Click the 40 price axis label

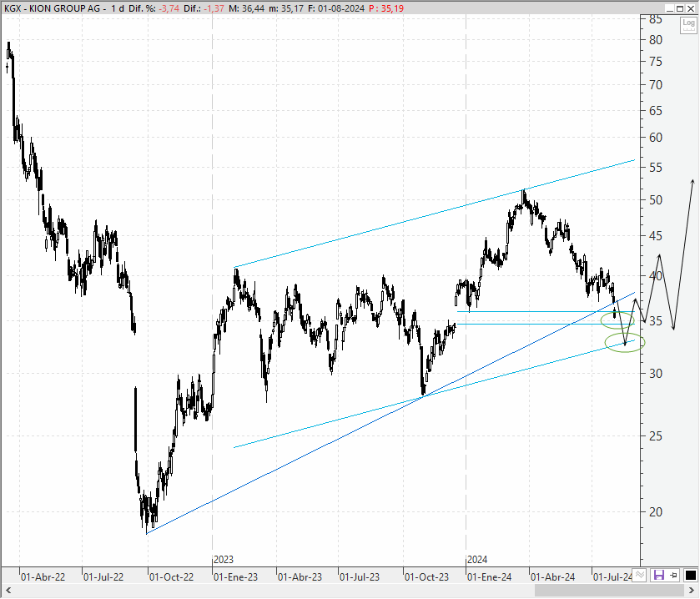tap(655, 276)
